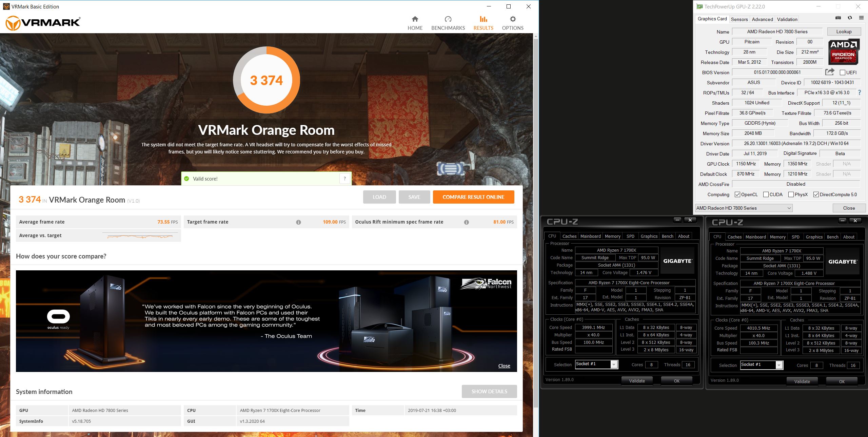Click info icon next to Oculus Rift minimum spec

click(x=467, y=222)
